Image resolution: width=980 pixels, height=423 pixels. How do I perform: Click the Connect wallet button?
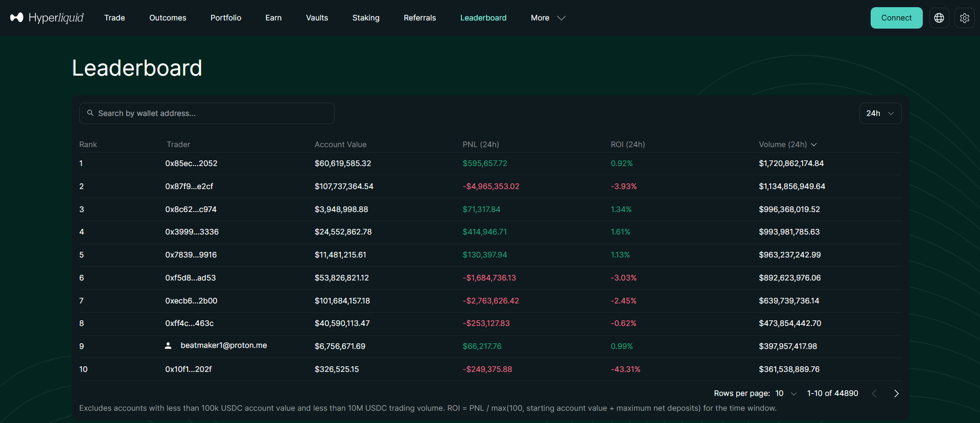tap(896, 18)
